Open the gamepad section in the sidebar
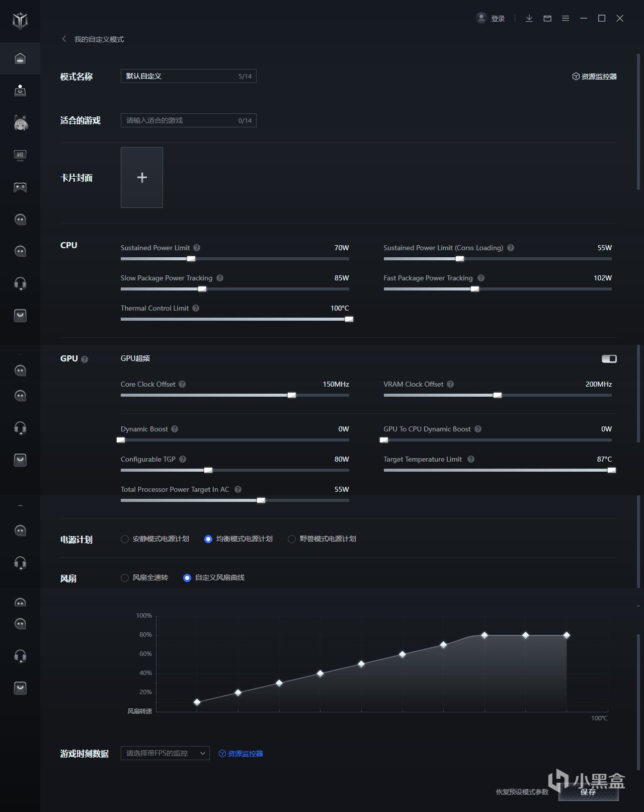The image size is (644, 812). pos(20,187)
